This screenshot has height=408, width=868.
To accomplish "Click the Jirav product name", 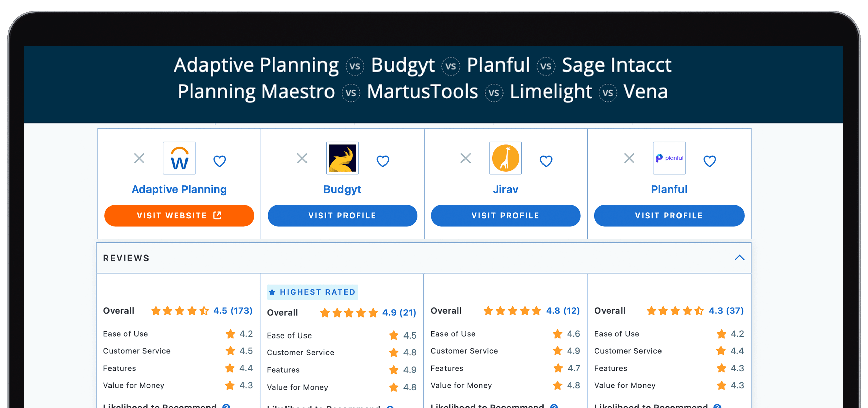I will coord(505,189).
